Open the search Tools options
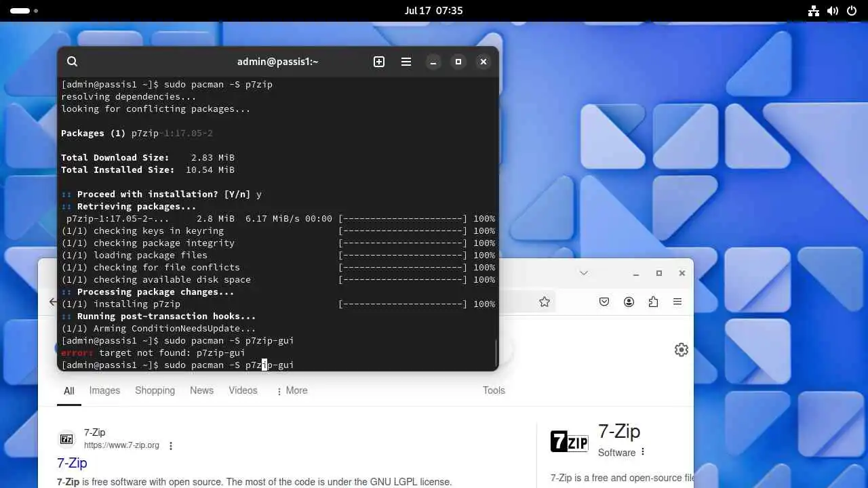This screenshot has height=488, width=868. [x=494, y=390]
